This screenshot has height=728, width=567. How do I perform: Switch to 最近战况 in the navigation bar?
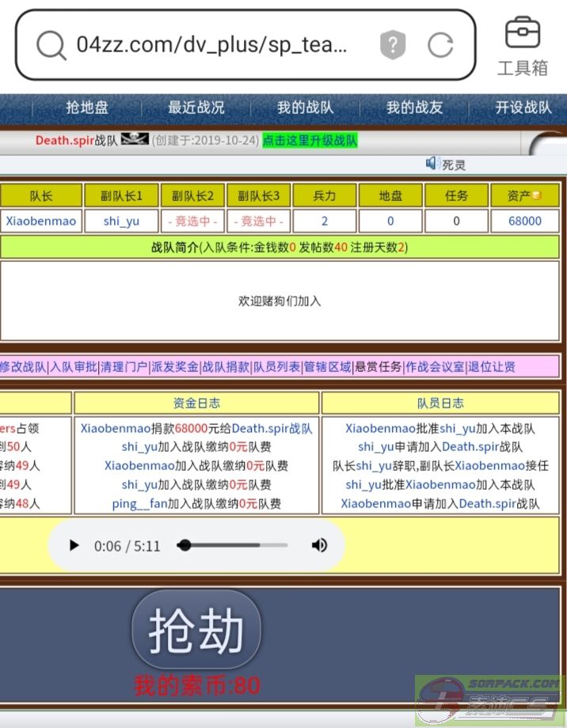pos(196,108)
